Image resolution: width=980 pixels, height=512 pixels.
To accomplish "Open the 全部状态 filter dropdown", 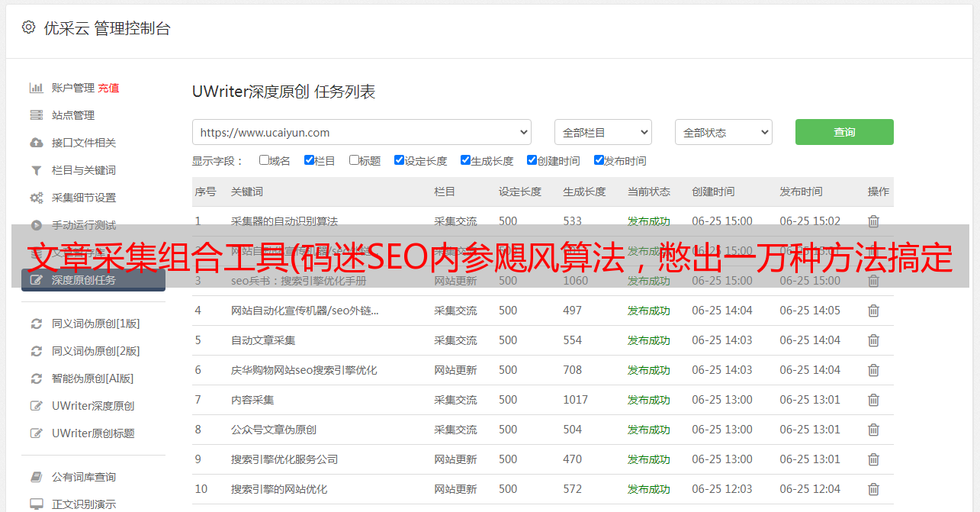I will point(723,132).
